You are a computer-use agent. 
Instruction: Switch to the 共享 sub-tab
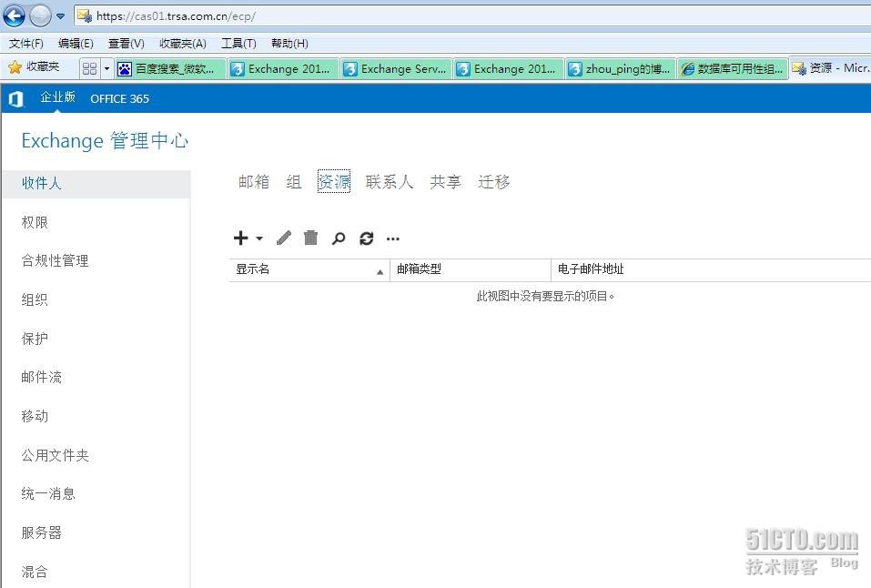click(x=445, y=182)
